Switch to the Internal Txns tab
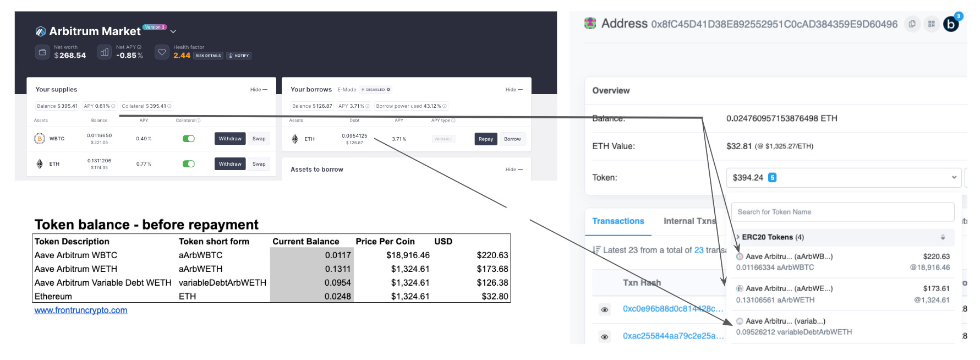The width and height of the screenshot is (980, 360). tap(690, 221)
